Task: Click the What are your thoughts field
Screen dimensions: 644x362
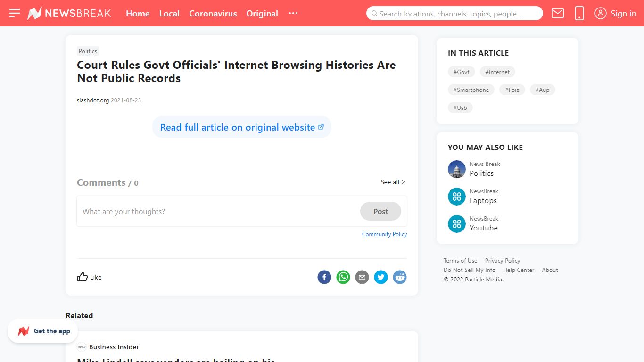Action: tap(218, 211)
